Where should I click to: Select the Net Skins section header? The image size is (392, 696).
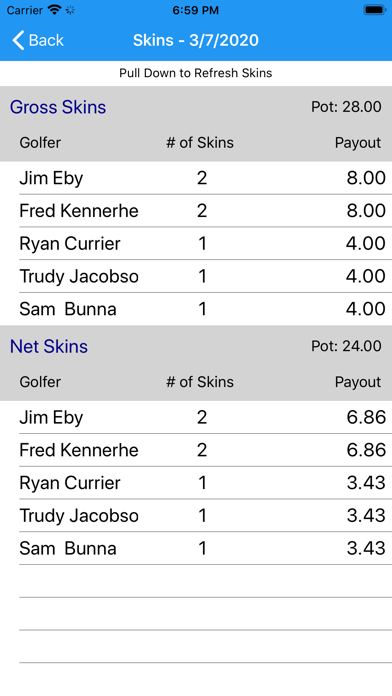point(196,346)
